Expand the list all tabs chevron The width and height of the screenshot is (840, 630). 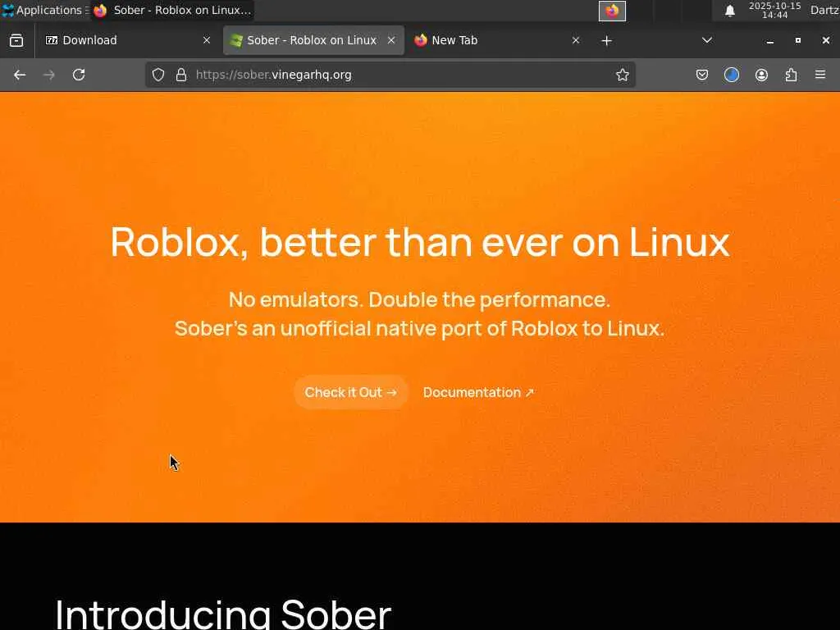(706, 41)
